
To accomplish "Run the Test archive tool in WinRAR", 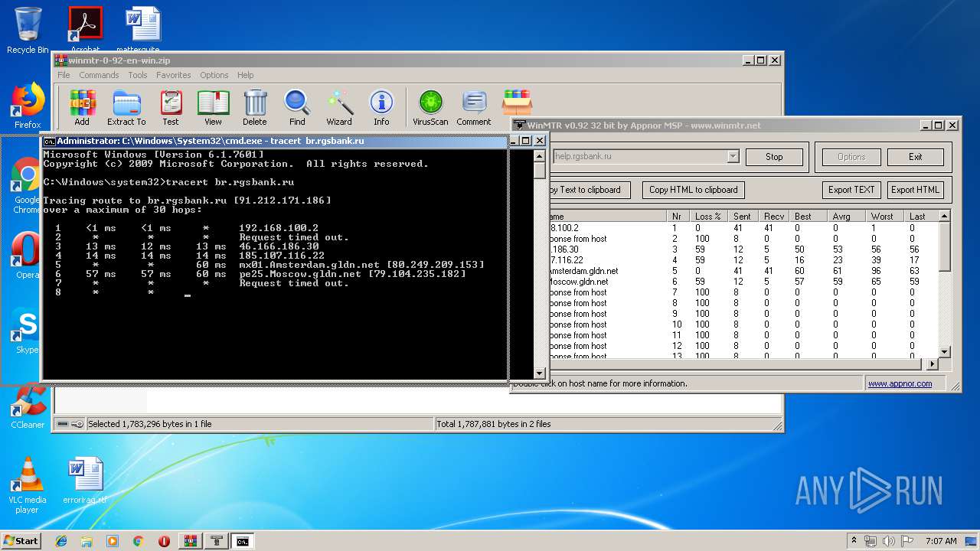I will 170,108.
